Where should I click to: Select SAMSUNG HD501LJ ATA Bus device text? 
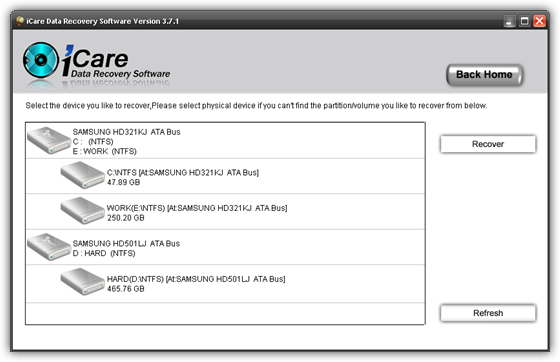point(126,243)
